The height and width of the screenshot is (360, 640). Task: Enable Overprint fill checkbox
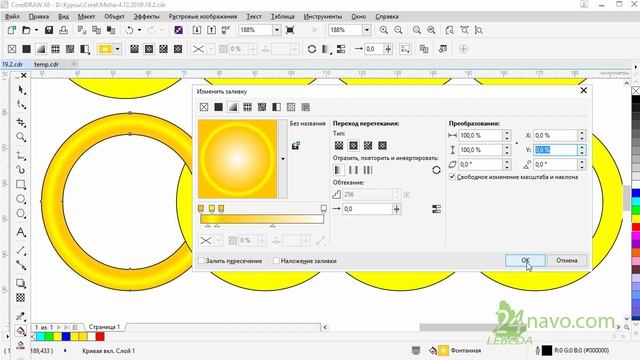pyautogui.click(x=276, y=260)
